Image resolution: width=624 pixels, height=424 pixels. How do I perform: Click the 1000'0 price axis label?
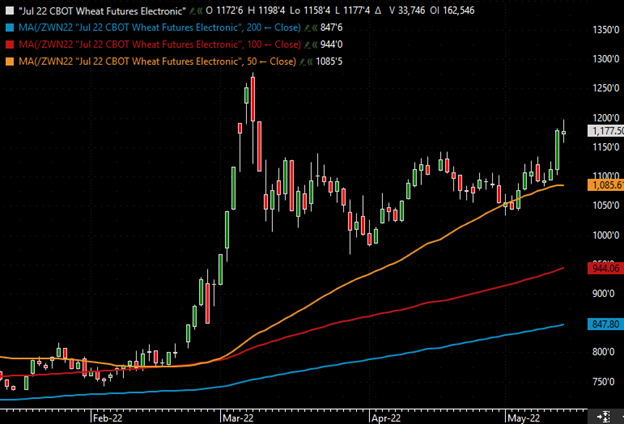(x=606, y=235)
